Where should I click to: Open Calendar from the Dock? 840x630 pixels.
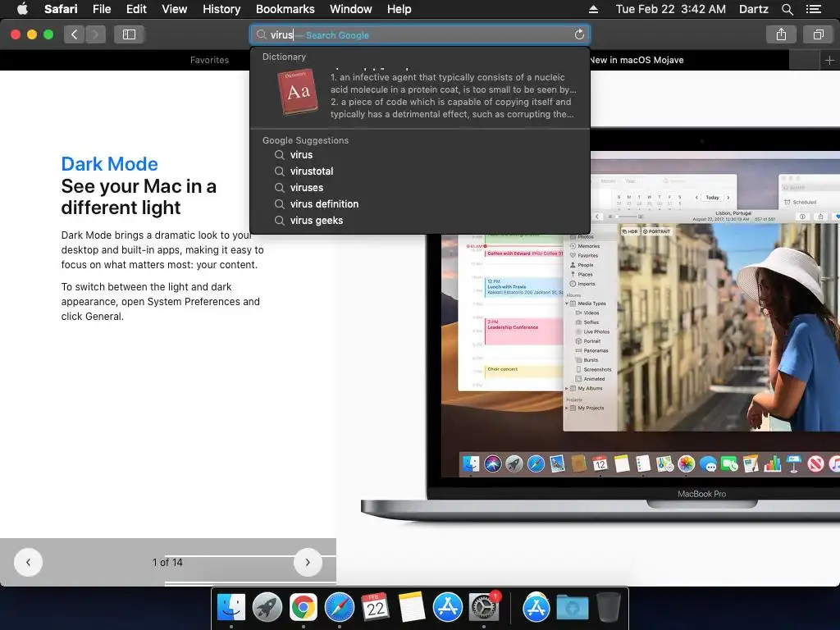[376, 608]
